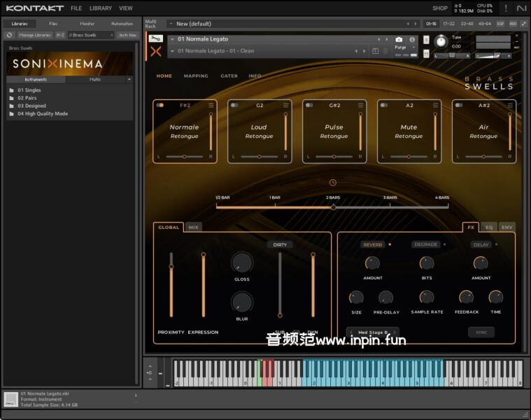
Task: Open the Air slot hamburger menu
Action: 510,106
